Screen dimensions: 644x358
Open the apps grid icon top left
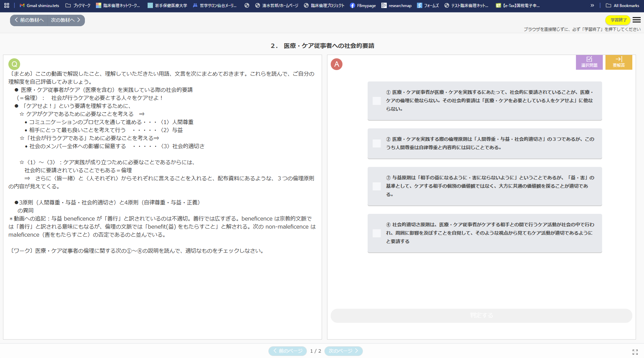pyautogui.click(x=6, y=5)
